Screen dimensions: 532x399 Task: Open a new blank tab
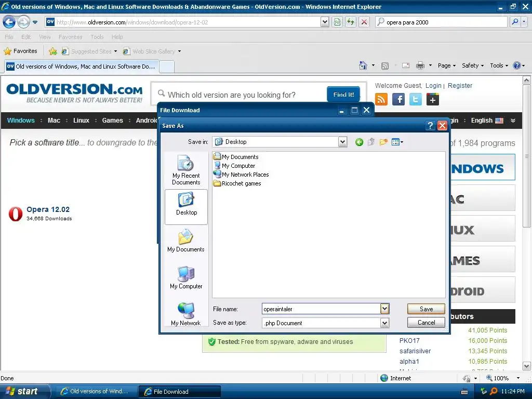tap(167, 67)
